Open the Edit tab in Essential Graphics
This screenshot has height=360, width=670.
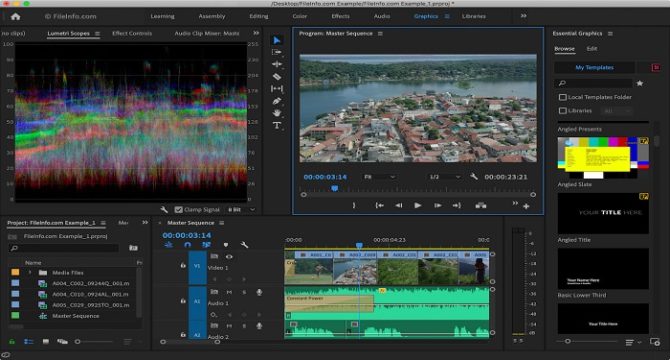click(592, 49)
